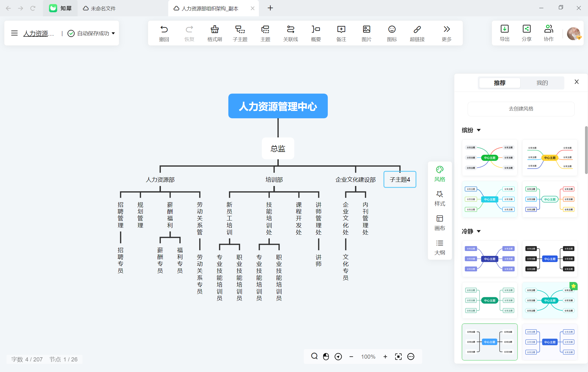Select the yellow center topic style thumbnail
The height and width of the screenshot is (372, 588).
tap(550, 158)
